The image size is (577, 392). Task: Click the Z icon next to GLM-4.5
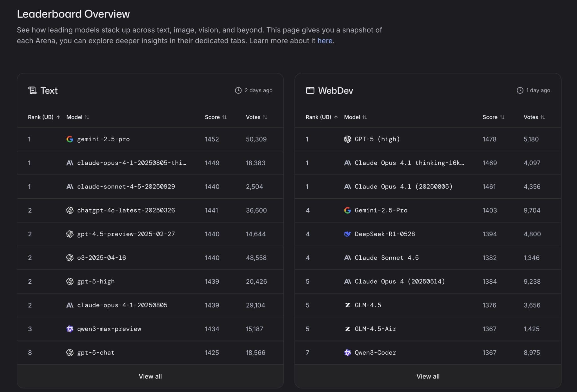click(x=348, y=305)
